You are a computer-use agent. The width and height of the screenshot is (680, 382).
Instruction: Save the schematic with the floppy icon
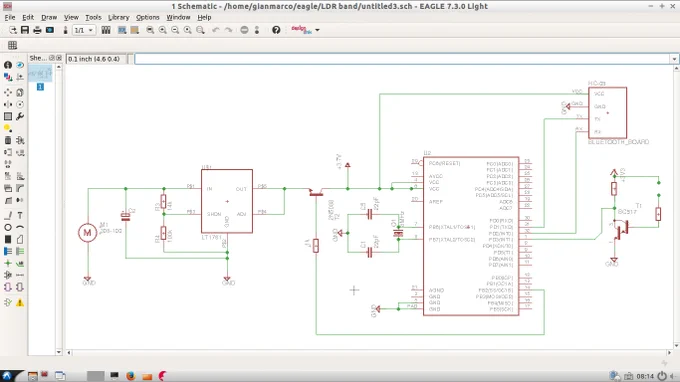coord(25,30)
